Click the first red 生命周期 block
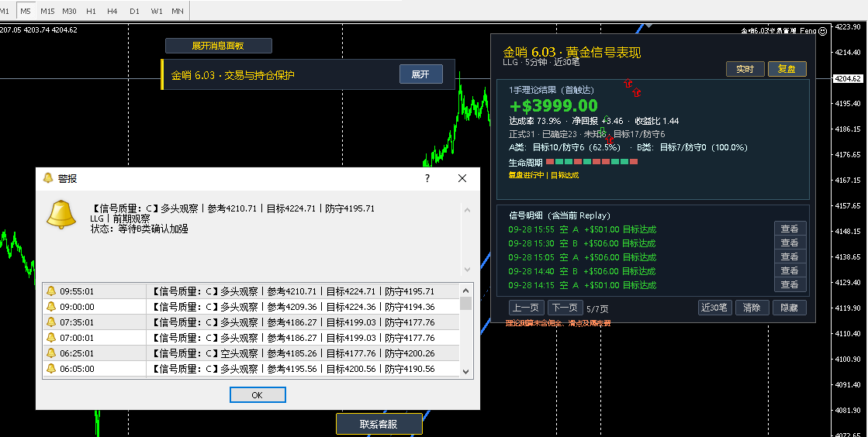This screenshot has height=437, width=868. click(x=550, y=161)
